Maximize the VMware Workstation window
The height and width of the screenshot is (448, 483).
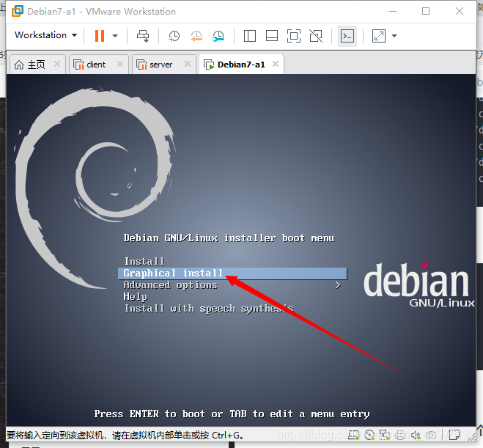pos(426,12)
